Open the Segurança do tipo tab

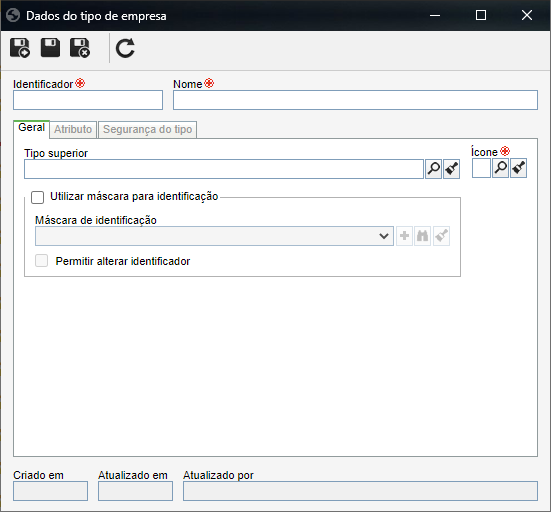[x=148, y=129]
